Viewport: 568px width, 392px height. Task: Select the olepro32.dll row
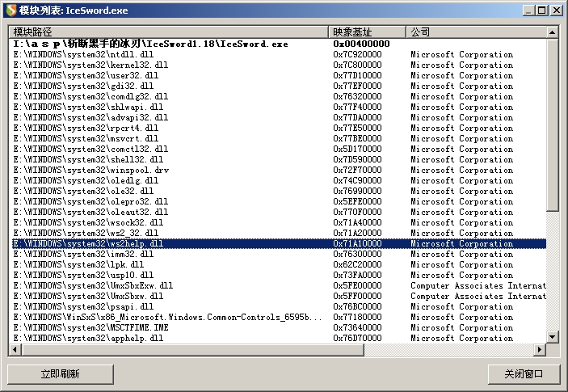pyautogui.click(x=278, y=201)
